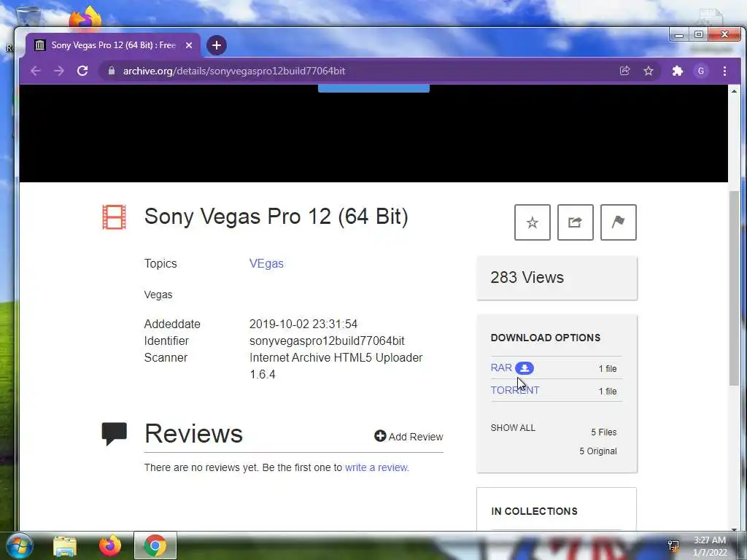Open the Windows Start menu
Image resolution: width=747 pixels, height=560 pixels.
(19, 545)
